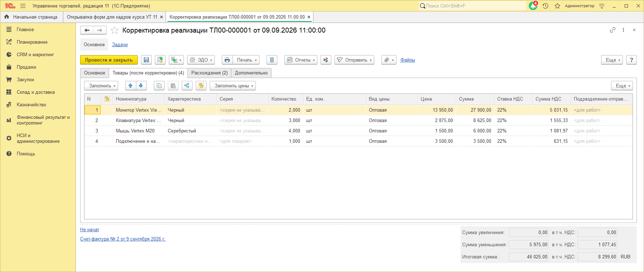Expand the Печать dropdown
Image resolution: width=644 pixels, height=272 pixels.
coord(246,60)
